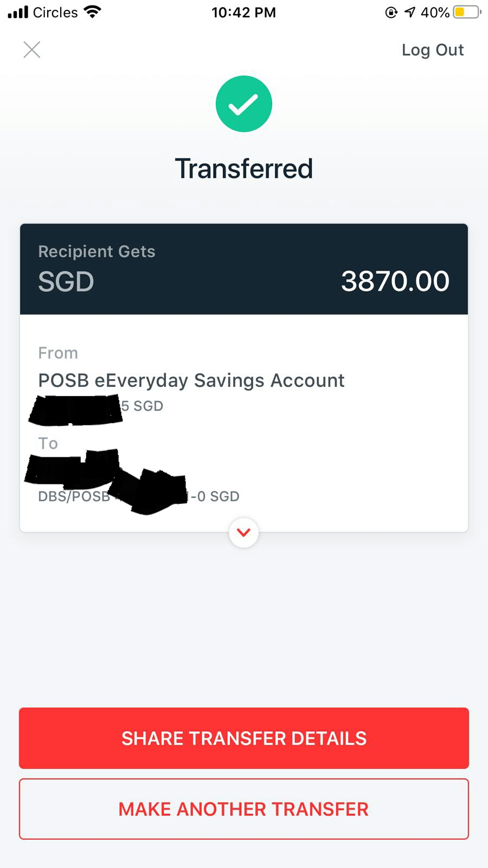Screen dimensions: 488x868
Task: Expand transfer details with red chevron
Action: (x=244, y=532)
